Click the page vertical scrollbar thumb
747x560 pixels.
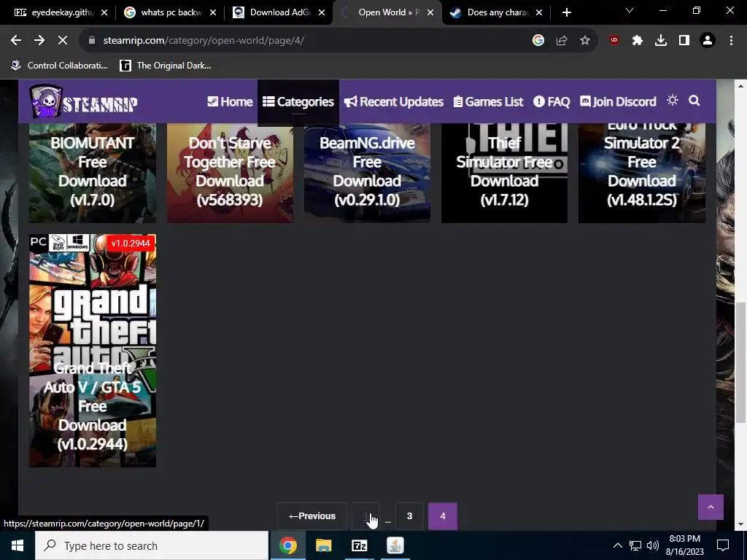(x=740, y=362)
